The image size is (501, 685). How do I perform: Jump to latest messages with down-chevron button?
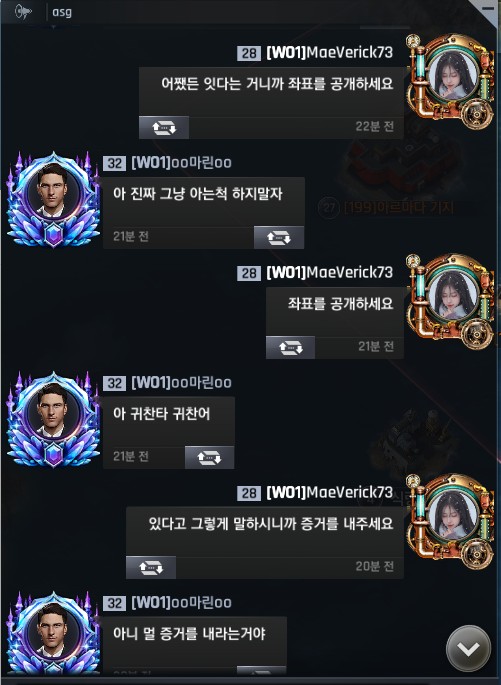click(468, 649)
